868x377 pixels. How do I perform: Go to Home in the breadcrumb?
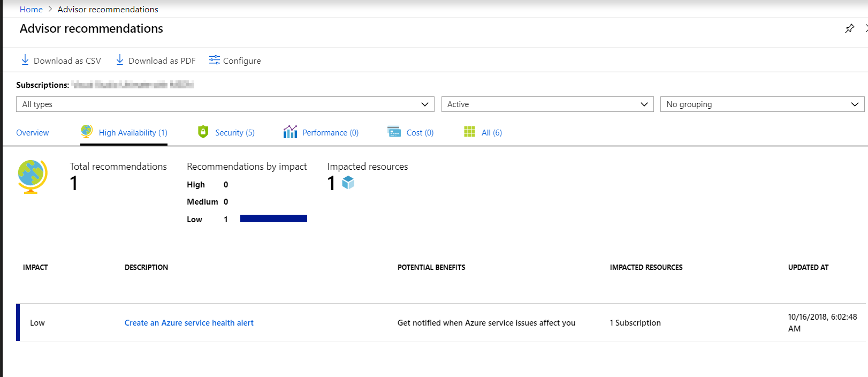click(31, 9)
